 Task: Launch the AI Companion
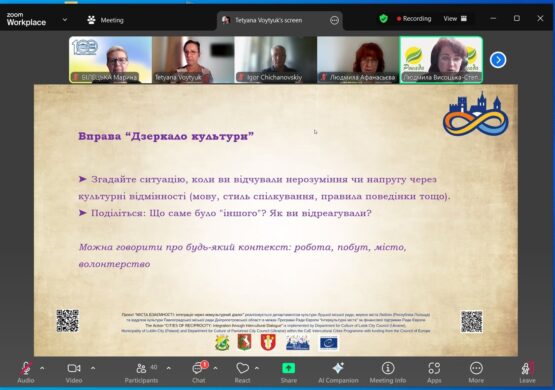[x=338, y=372]
